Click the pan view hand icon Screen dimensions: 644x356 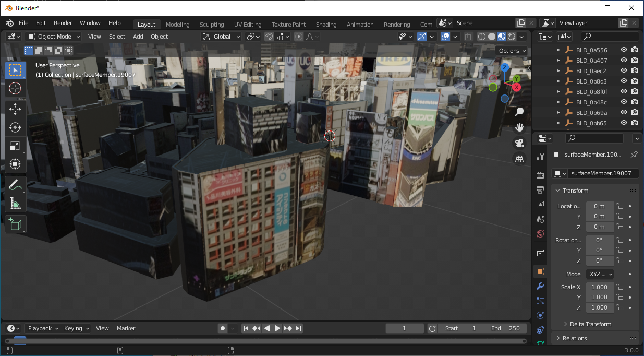519,127
